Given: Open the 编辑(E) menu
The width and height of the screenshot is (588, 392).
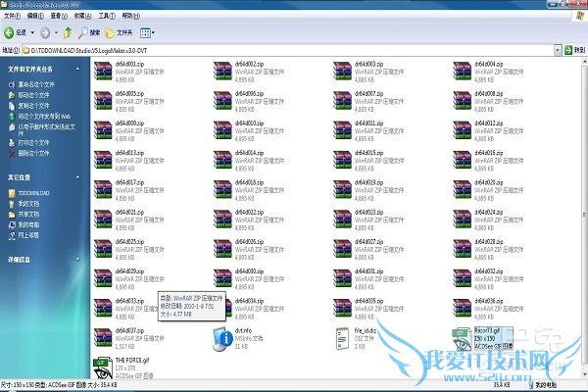Looking at the screenshot, I should [x=35, y=16].
